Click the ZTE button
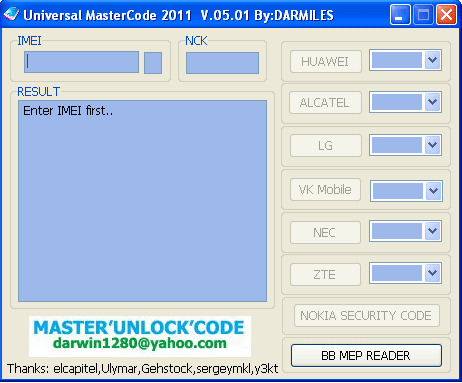The width and height of the screenshot is (462, 383). coord(325,275)
